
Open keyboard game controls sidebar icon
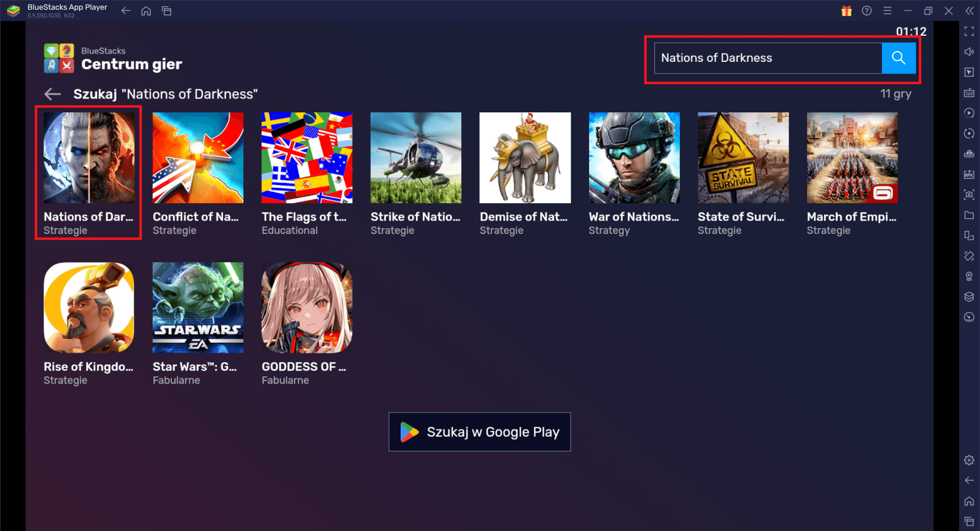point(969,92)
